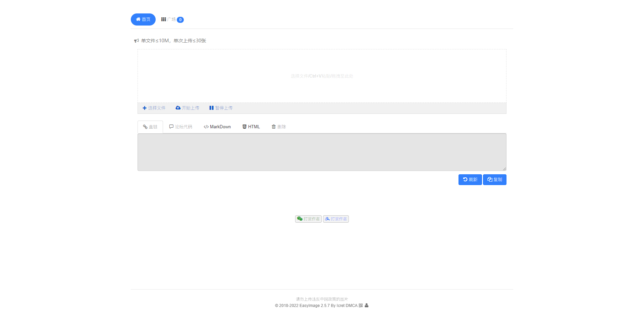This screenshot has height=312, width=644.
Task: Open the DMCA footer link
Action: [352, 306]
